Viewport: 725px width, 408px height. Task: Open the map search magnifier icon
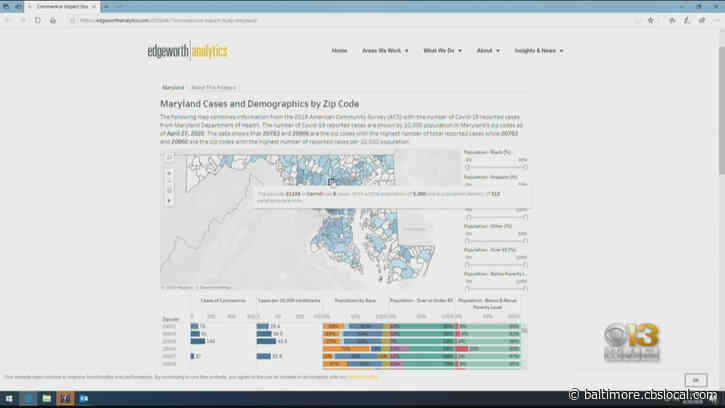pyautogui.click(x=169, y=157)
